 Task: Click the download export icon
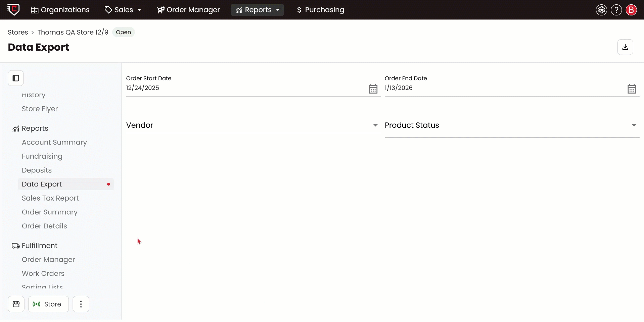pyautogui.click(x=625, y=47)
